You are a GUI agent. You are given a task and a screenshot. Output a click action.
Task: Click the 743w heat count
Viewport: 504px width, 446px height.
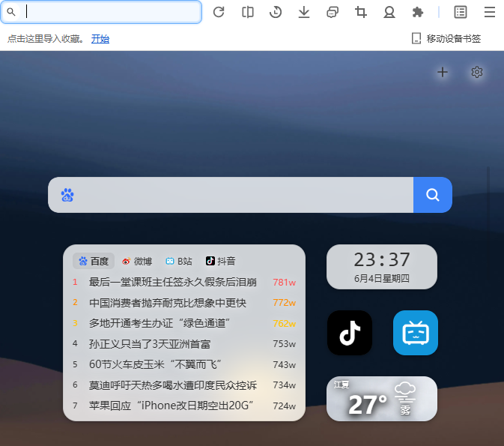click(284, 364)
